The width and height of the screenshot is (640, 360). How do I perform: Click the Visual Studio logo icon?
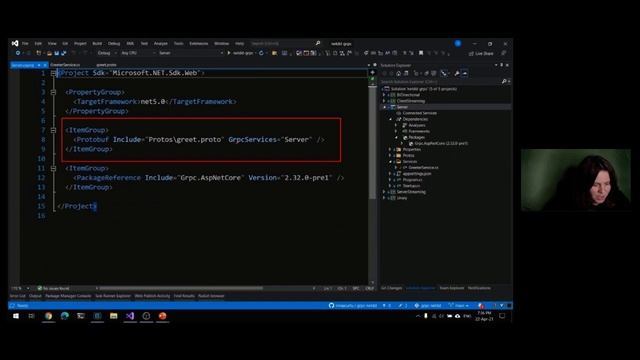point(15,43)
